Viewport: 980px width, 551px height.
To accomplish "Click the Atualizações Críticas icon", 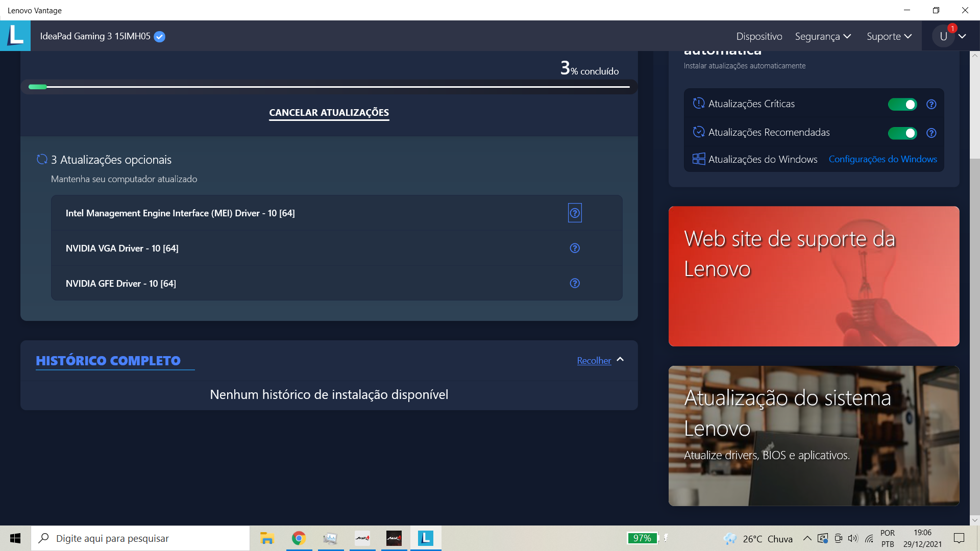I will [698, 103].
